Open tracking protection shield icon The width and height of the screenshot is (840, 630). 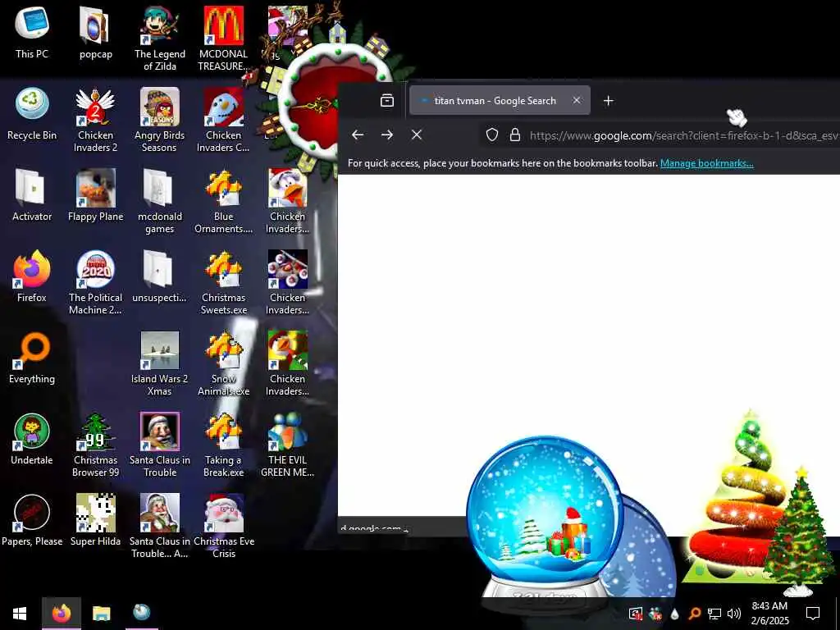[x=492, y=135]
